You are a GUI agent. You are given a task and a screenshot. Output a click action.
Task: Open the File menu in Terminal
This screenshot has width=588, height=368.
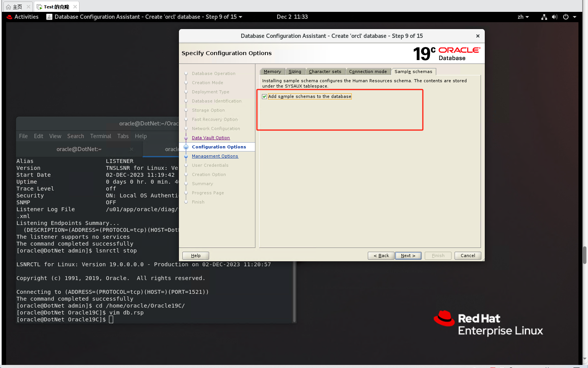(x=23, y=136)
